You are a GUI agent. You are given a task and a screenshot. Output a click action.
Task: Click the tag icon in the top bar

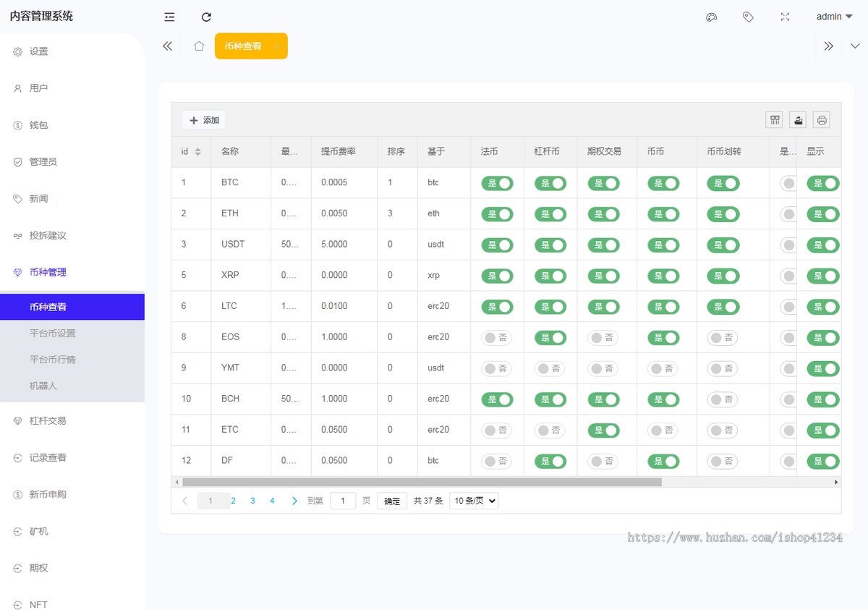tap(748, 17)
